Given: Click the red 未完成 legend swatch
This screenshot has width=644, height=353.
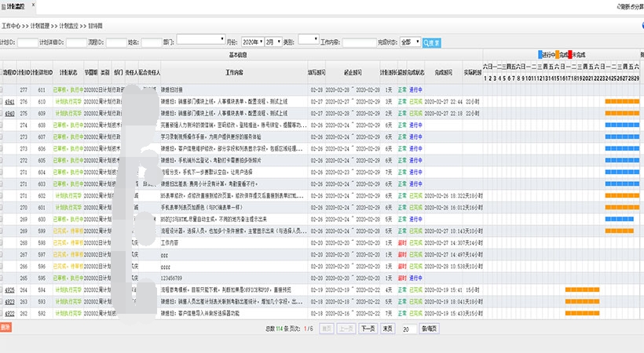Looking at the screenshot, I should click(570, 55).
